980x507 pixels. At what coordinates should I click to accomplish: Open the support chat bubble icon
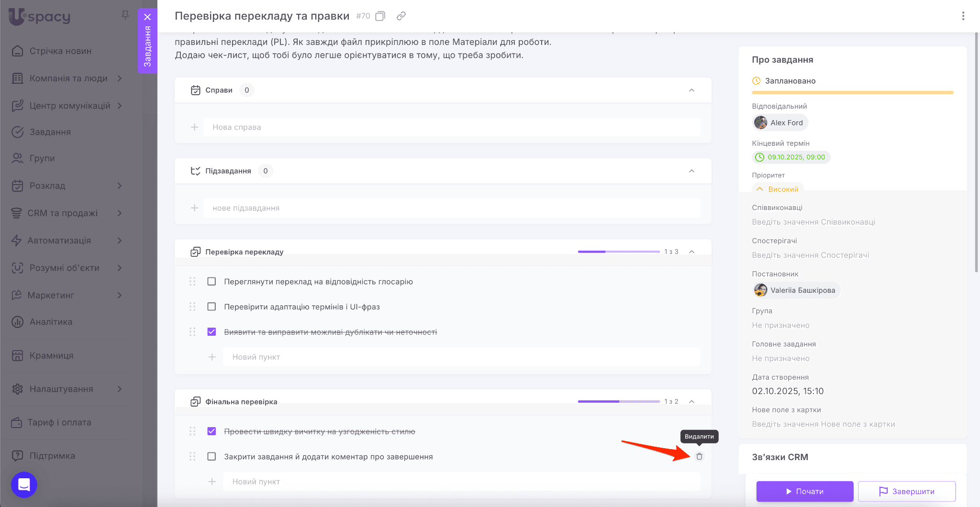tap(24, 485)
